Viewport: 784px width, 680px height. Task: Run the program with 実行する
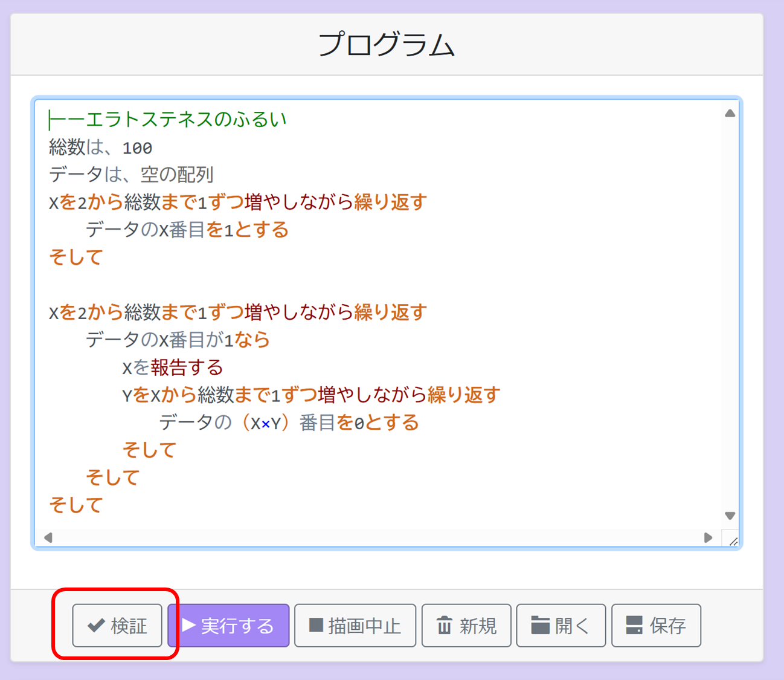(x=229, y=626)
